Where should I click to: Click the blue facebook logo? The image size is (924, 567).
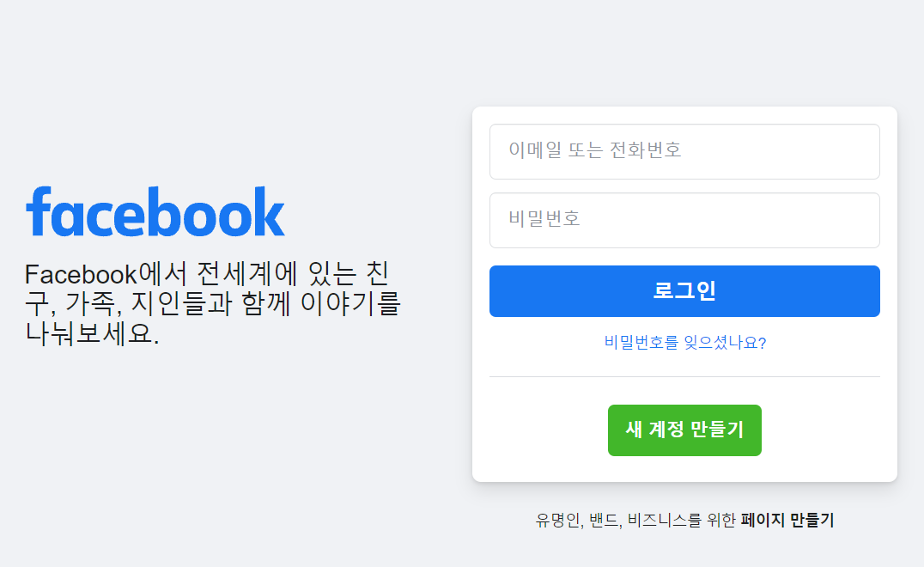pos(155,212)
